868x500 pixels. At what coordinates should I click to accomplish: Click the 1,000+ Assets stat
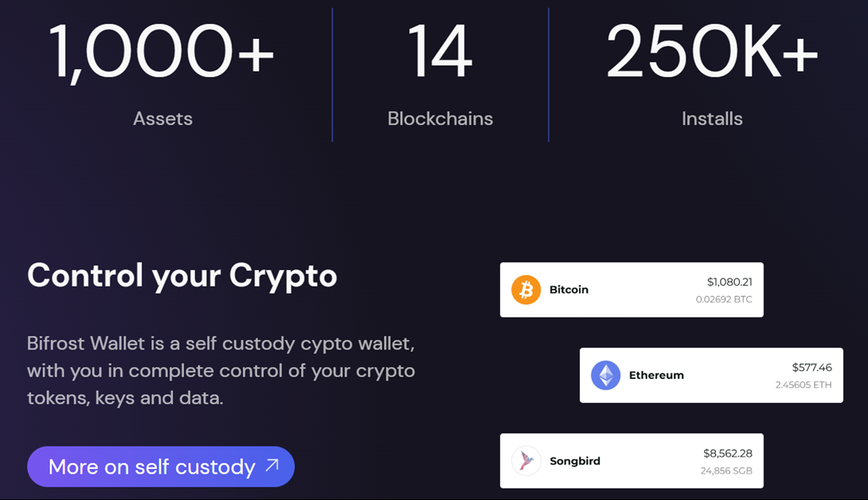point(162,72)
